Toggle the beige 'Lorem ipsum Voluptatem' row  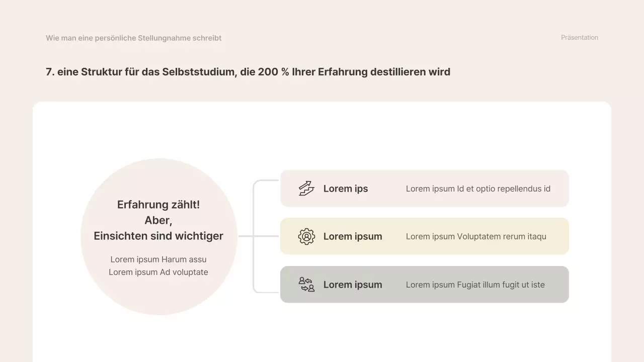(x=424, y=236)
